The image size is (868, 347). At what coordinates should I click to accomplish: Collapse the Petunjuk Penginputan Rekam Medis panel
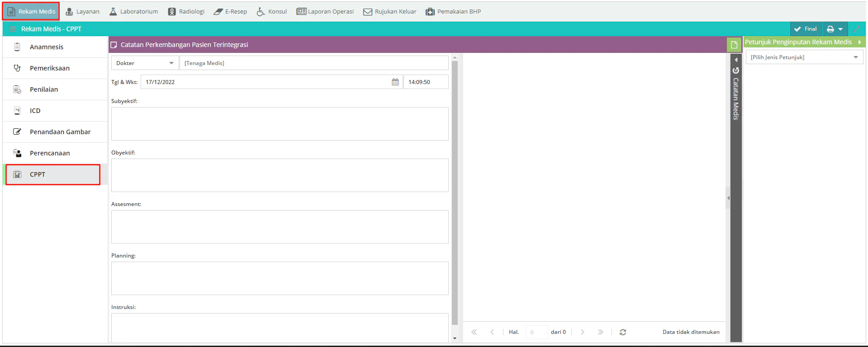click(x=859, y=42)
